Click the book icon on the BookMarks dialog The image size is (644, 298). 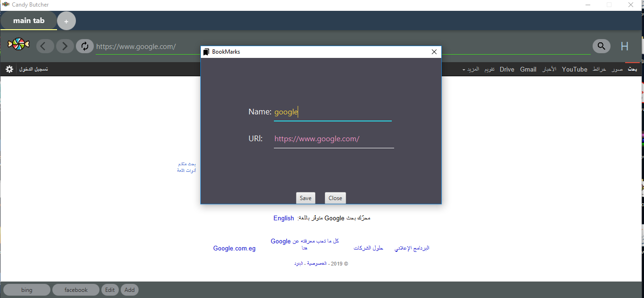(x=206, y=52)
